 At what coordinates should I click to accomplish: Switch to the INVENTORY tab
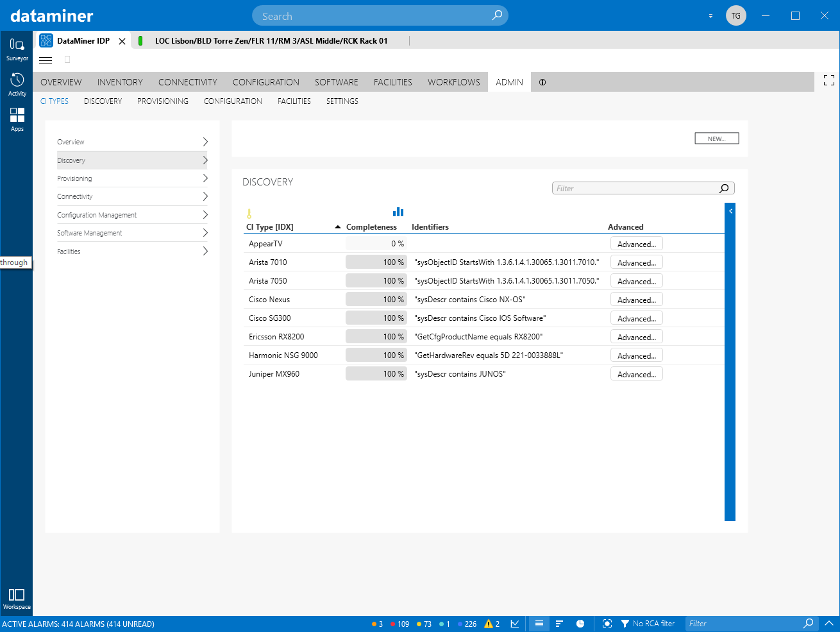(x=120, y=82)
